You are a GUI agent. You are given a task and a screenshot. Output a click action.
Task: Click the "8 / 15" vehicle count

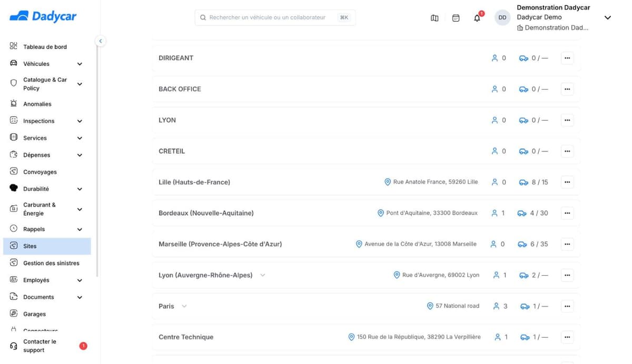(540, 182)
